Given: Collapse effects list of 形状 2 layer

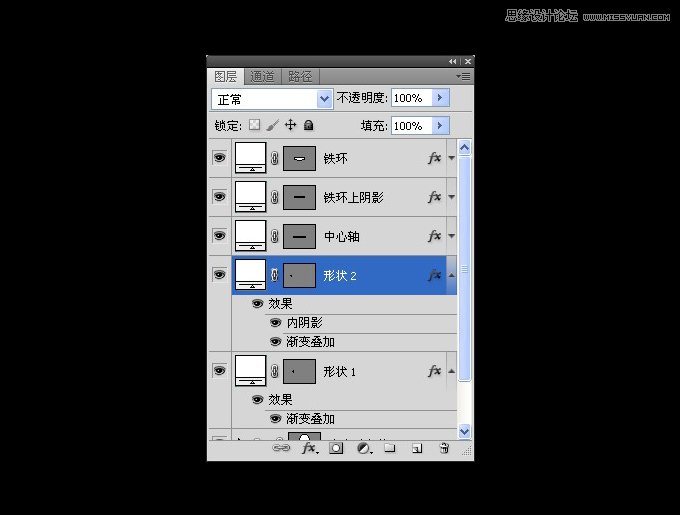Looking at the screenshot, I should pos(451,275).
